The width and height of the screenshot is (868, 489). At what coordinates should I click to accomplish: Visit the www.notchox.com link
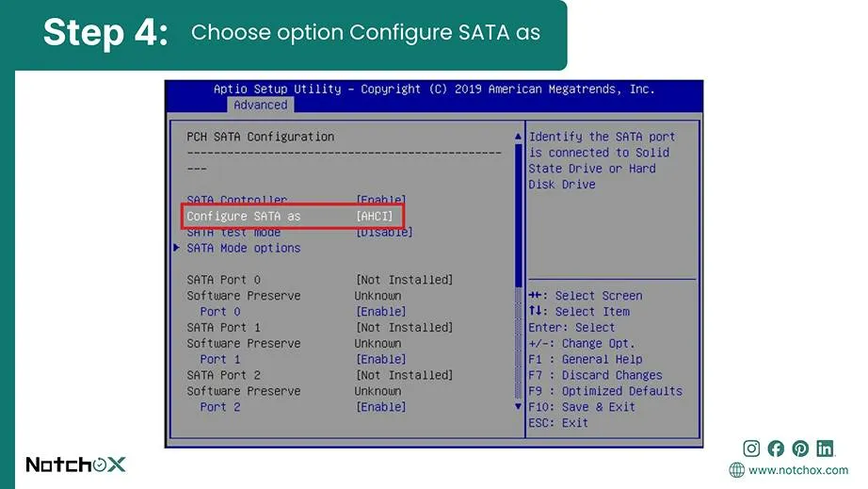coord(798,470)
